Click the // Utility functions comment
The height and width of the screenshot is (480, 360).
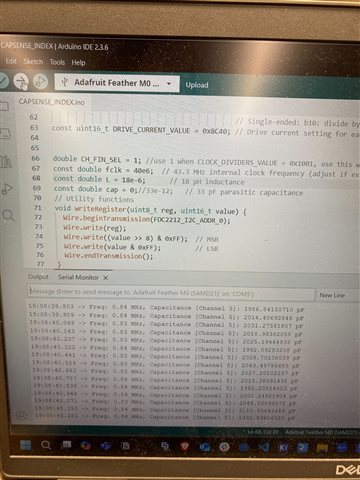[x=94, y=199]
